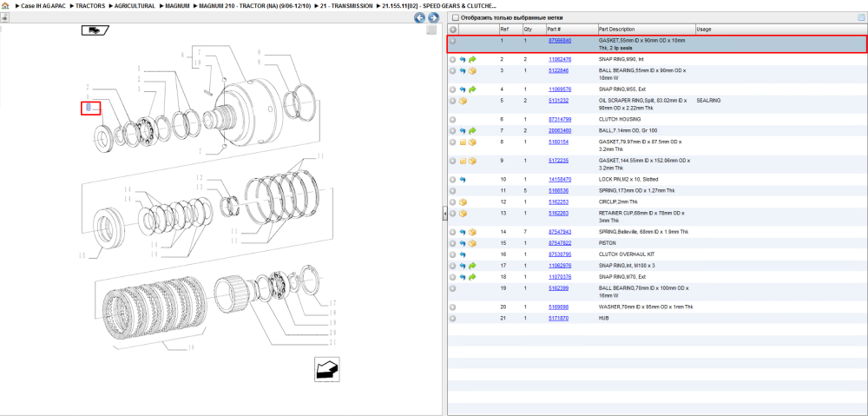
Task: Click the tractor logo icon above the diagram
Action: [x=95, y=30]
